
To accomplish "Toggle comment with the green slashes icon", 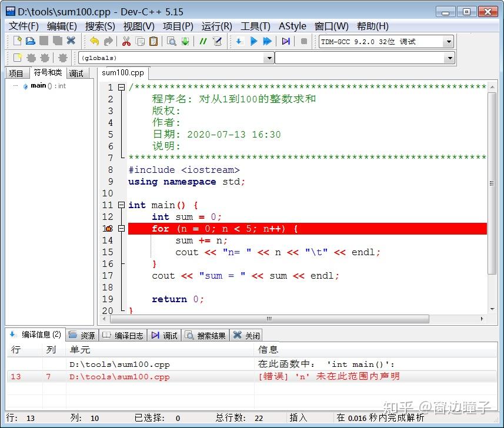I will click(203, 41).
